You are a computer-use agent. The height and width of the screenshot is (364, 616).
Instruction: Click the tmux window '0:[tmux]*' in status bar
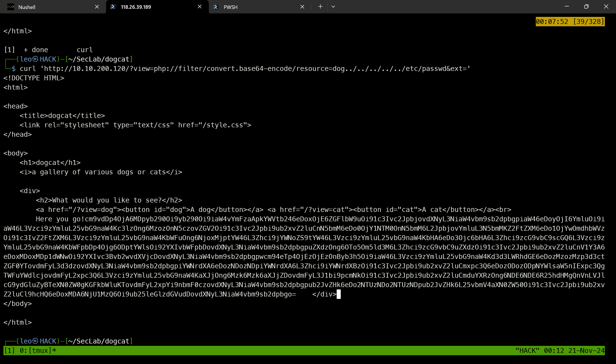[38, 351]
